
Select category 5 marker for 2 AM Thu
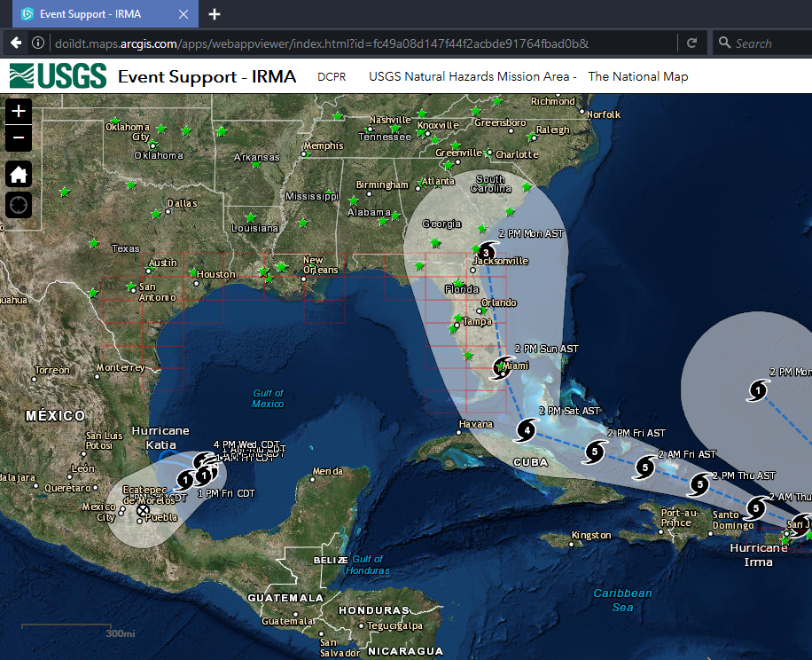[756, 507]
